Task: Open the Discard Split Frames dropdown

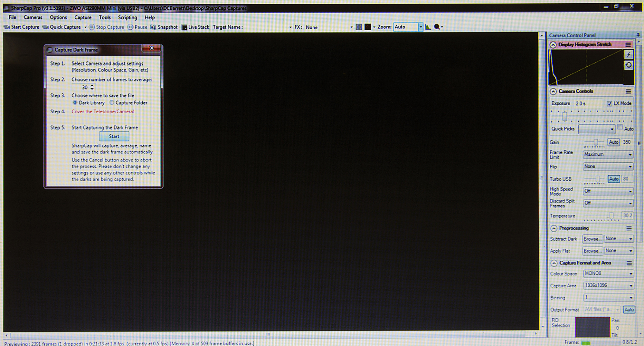Action: (x=608, y=203)
